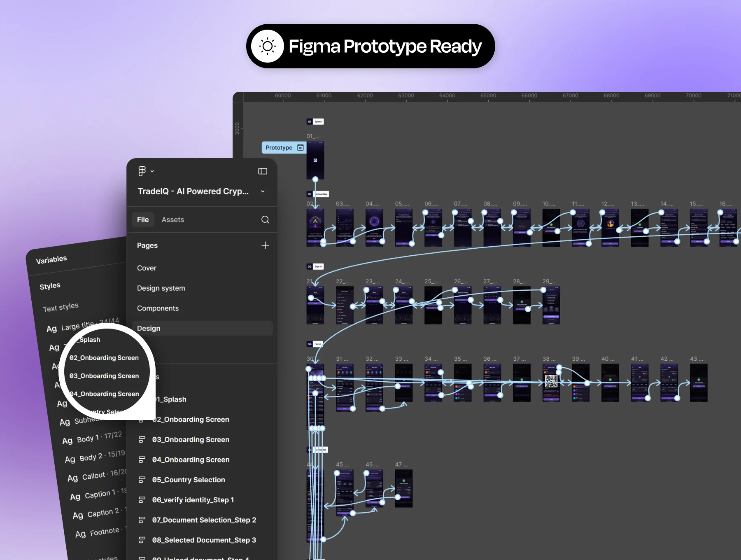Click frame icon beside 05_Country Selection layer
The width and height of the screenshot is (741, 560).
click(142, 480)
